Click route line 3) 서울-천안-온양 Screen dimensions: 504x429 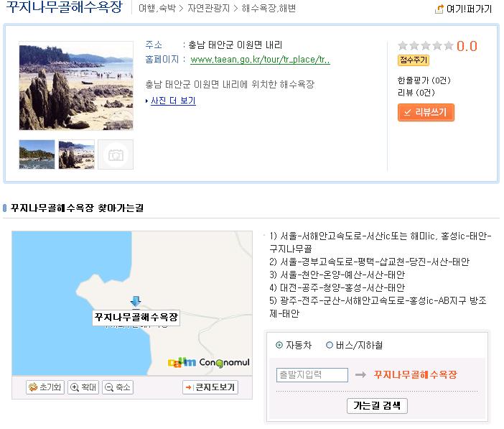(x=337, y=275)
